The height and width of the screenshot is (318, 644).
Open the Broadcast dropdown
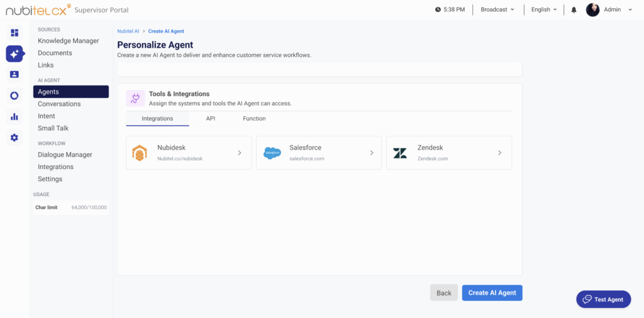pyautogui.click(x=497, y=9)
